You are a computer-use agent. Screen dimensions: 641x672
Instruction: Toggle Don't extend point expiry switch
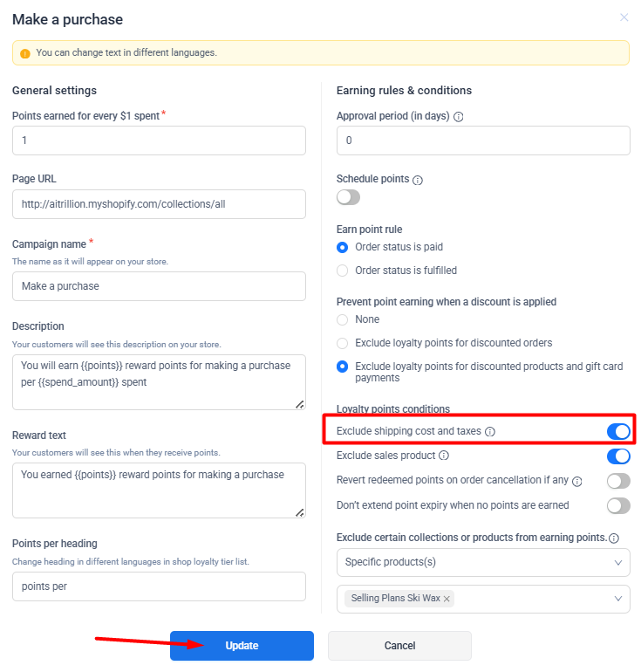click(617, 505)
